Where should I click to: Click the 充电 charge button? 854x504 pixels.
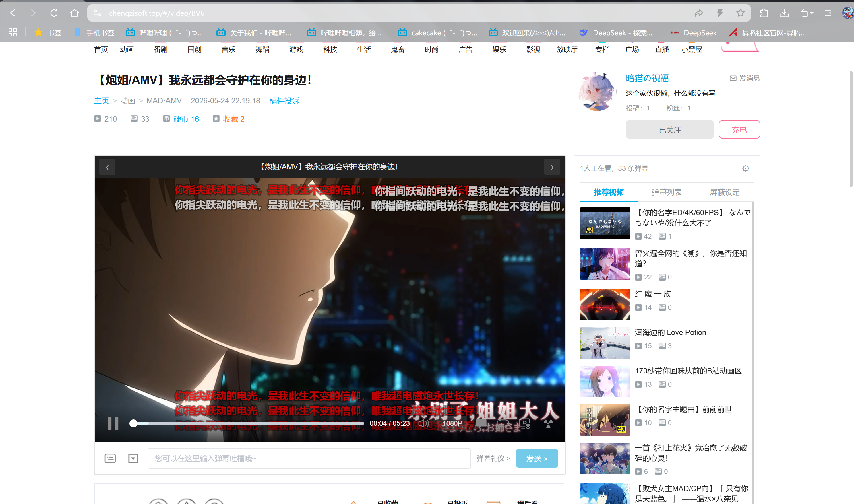click(x=739, y=130)
